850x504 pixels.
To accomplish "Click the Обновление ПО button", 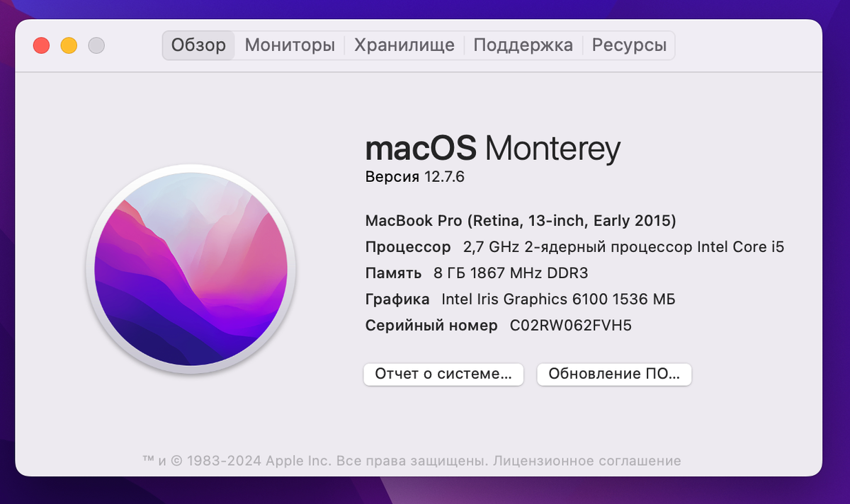I will pyautogui.click(x=614, y=374).
